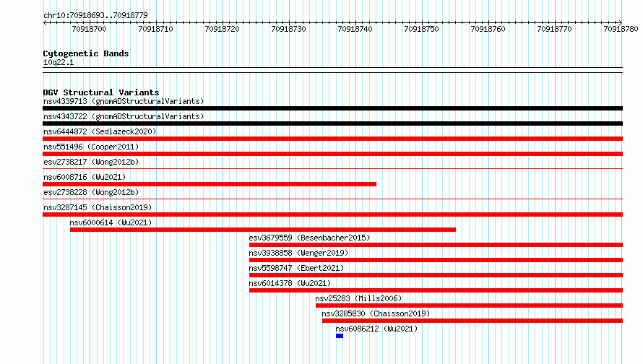Select the red bar under nsv5598747
Image resolution: width=643 pixels, height=364 pixels.
click(436, 275)
